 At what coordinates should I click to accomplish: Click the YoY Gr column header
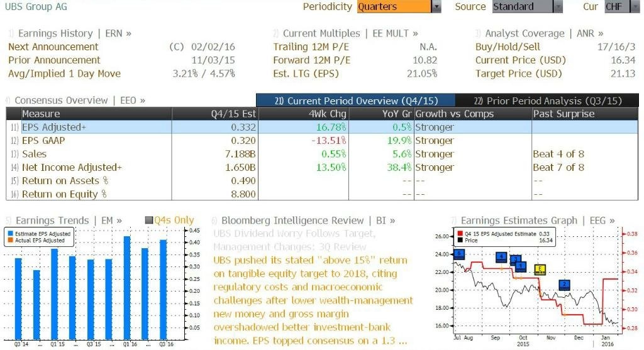tap(381, 114)
